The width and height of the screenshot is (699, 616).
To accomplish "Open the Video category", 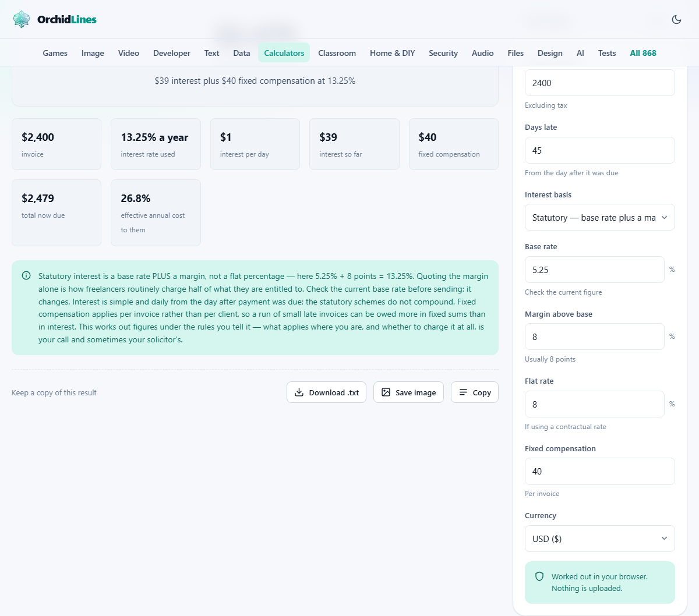I will coord(129,53).
